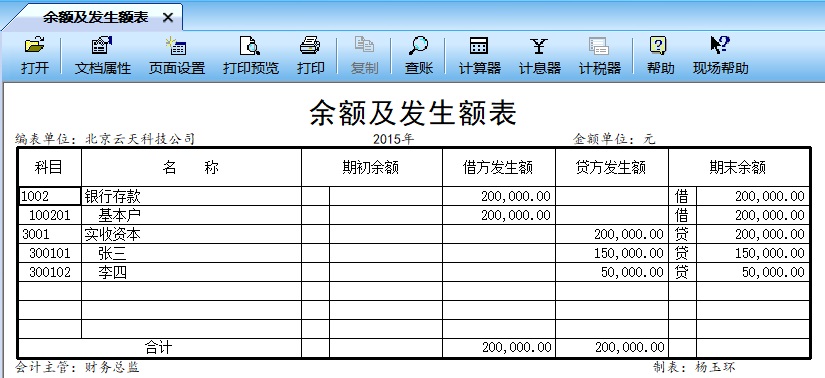Select account code 100201
The image size is (825, 378).
click(50, 215)
